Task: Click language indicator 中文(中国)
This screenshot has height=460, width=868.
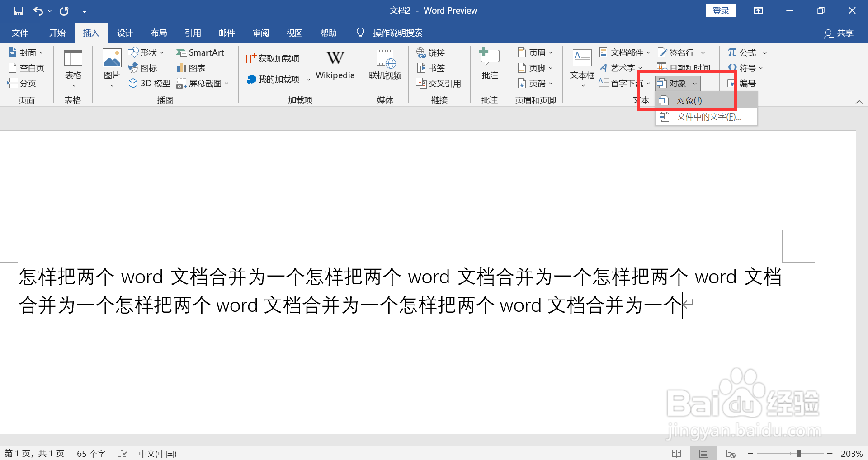Action: [158, 453]
